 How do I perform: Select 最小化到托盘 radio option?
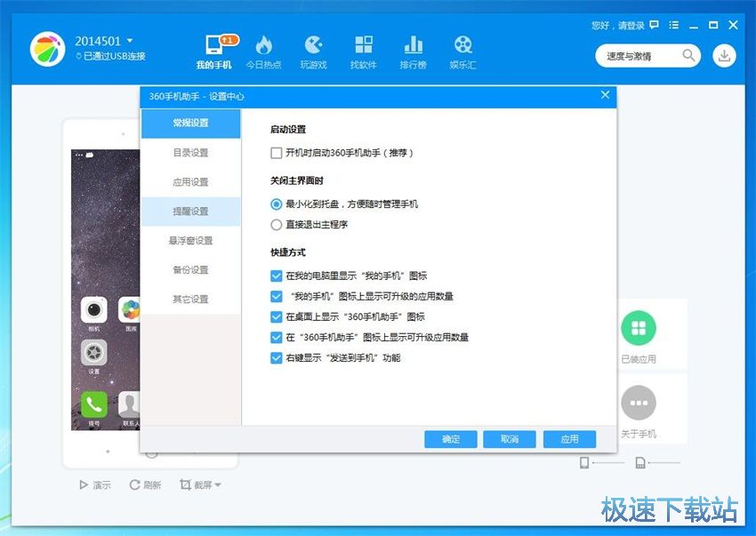[277, 204]
